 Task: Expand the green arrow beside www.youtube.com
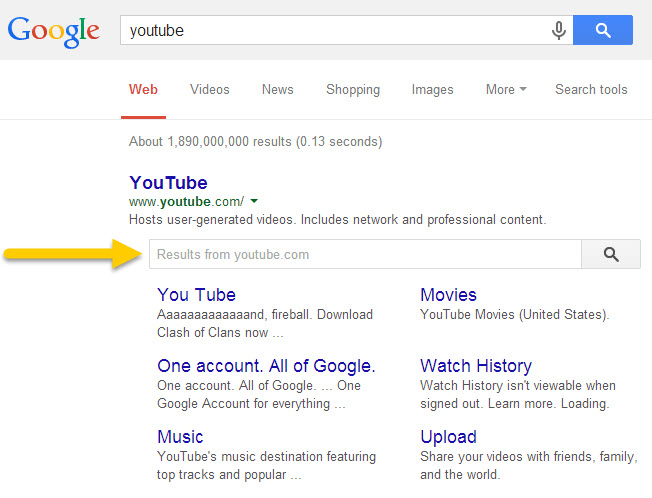(x=255, y=201)
